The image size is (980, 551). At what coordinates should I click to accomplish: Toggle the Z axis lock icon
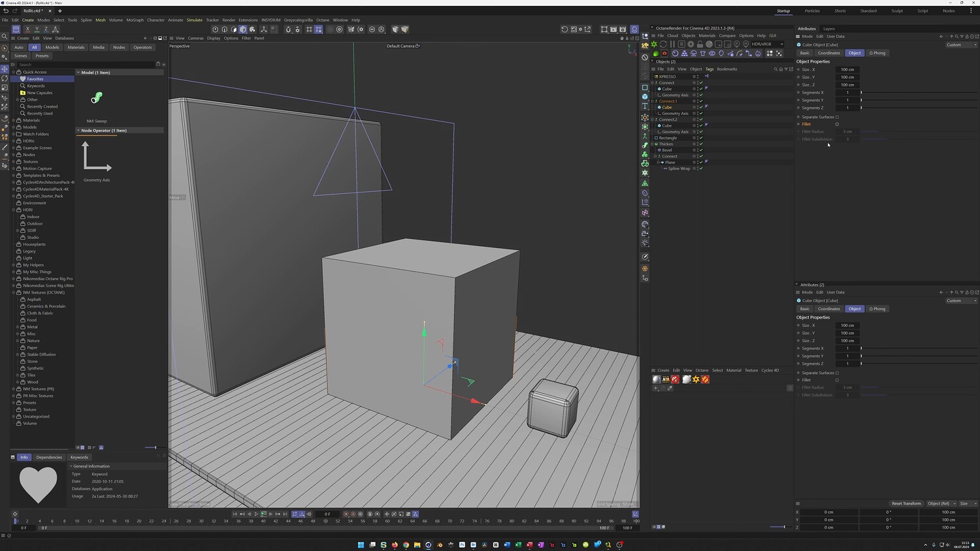point(46,29)
